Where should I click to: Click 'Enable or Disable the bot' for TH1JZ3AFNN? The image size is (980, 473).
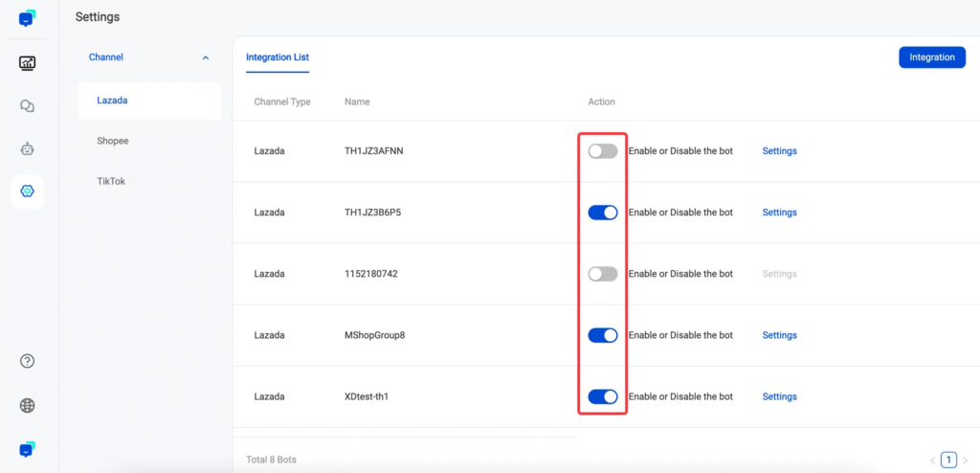pos(680,150)
